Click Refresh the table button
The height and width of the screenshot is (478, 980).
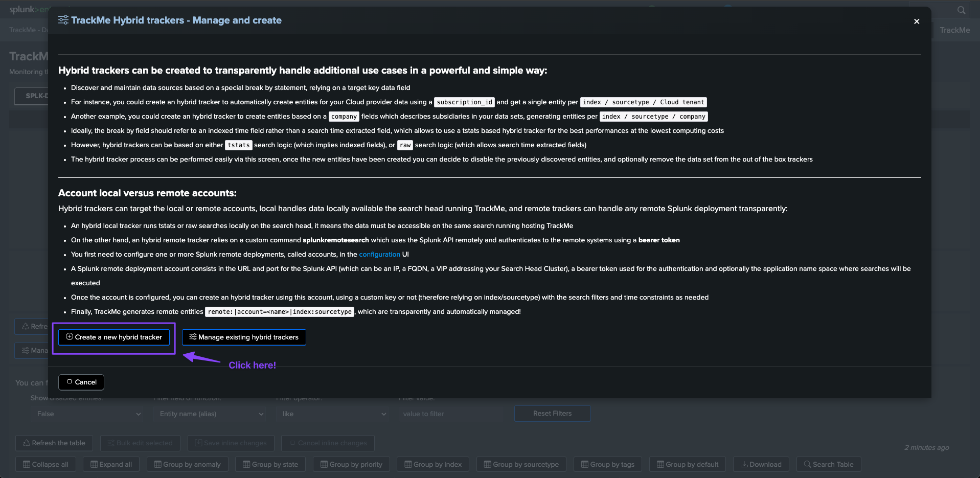[54, 443]
